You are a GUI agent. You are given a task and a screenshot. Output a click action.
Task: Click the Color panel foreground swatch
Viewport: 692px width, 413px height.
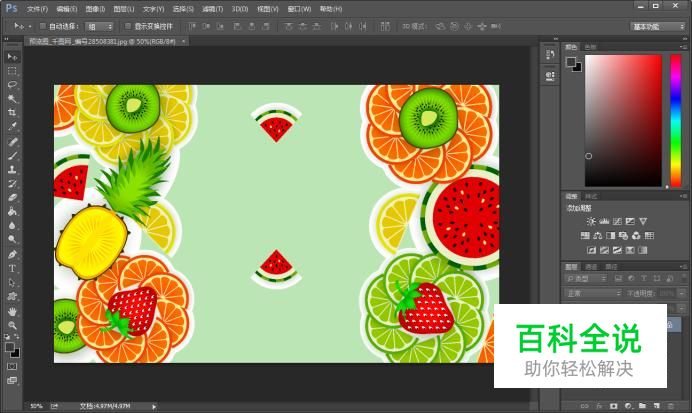[571, 62]
